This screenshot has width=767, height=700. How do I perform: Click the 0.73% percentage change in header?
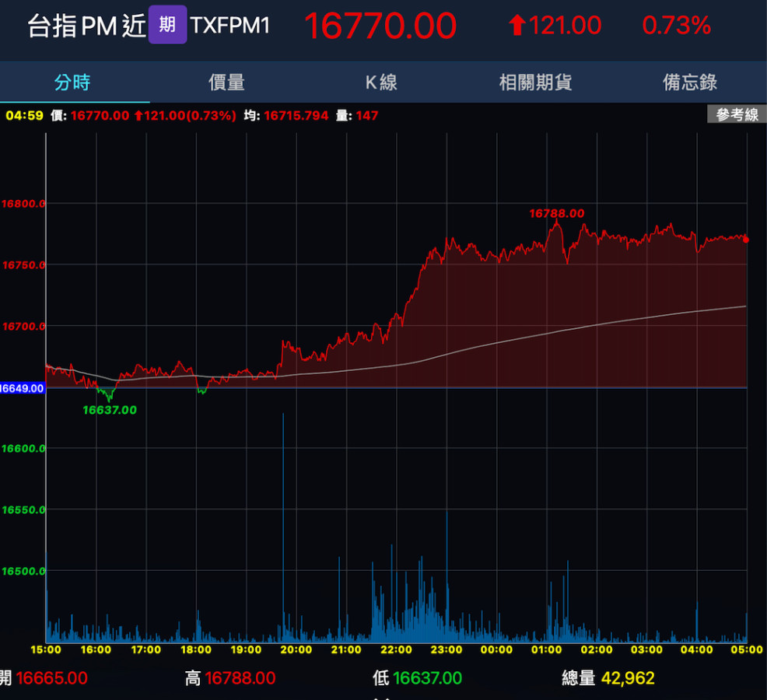coord(676,26)
